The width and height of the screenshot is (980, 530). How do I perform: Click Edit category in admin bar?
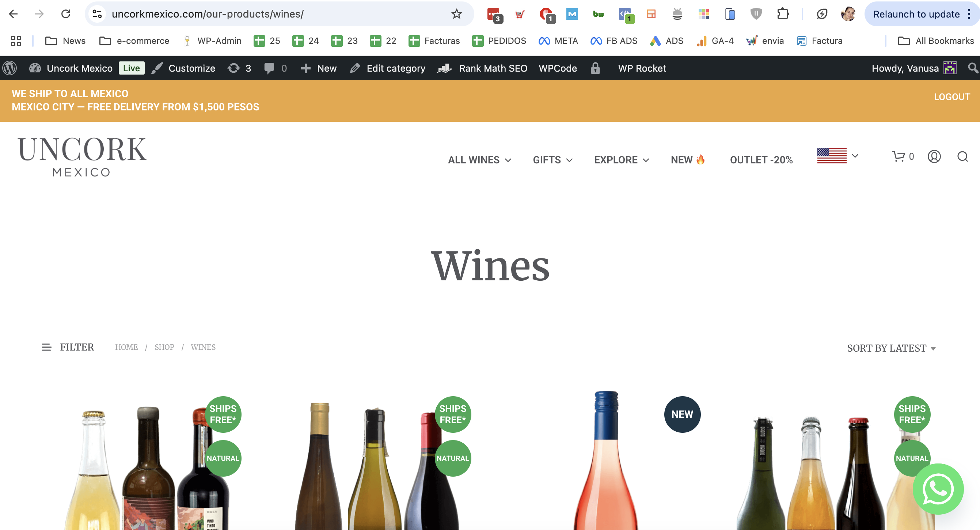[x=388, y=68]
